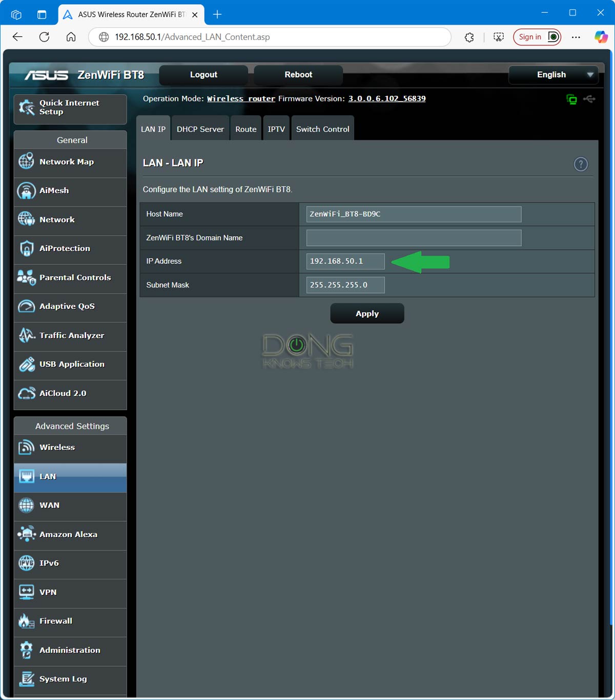Click the VPN monitor icon
Viewport: 615px width, 700px height.
point(26,592)
